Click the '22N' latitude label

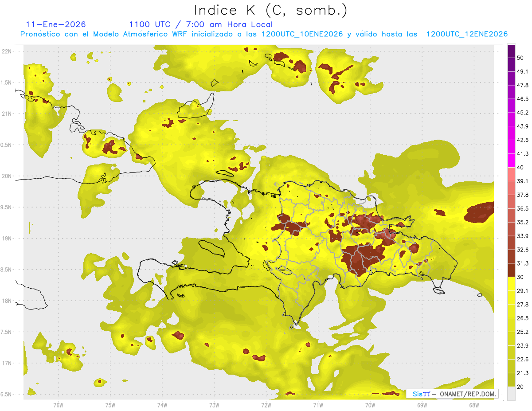7,51
